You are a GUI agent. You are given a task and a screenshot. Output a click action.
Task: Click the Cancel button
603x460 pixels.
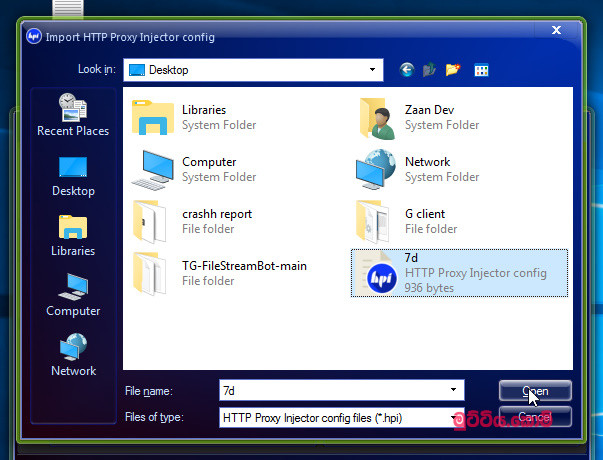tap(535, 417)
